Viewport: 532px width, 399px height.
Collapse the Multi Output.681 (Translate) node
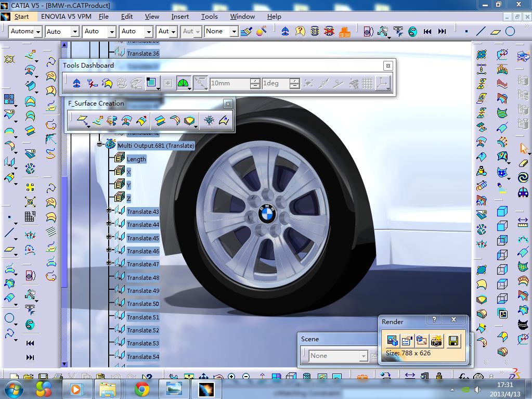pyautogui.click(x=99, y=144)
